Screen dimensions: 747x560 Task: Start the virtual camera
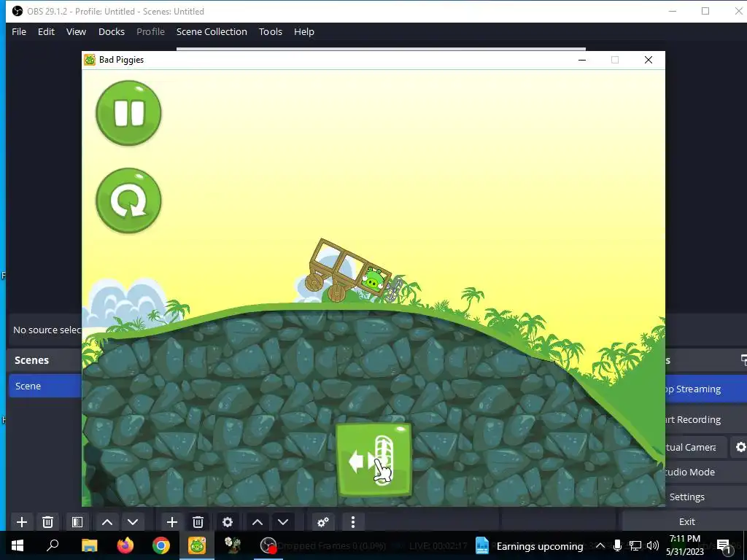[695, 447]
